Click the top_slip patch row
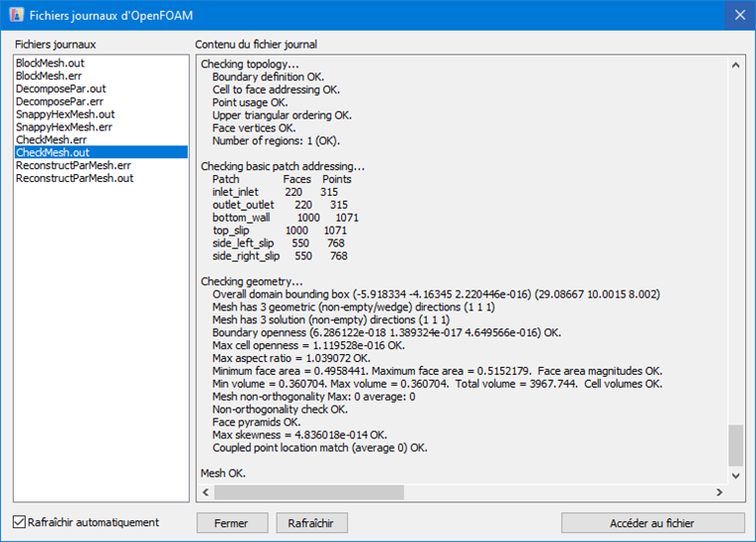The height and width of the screenshot is (542, 756). (280, 230)
